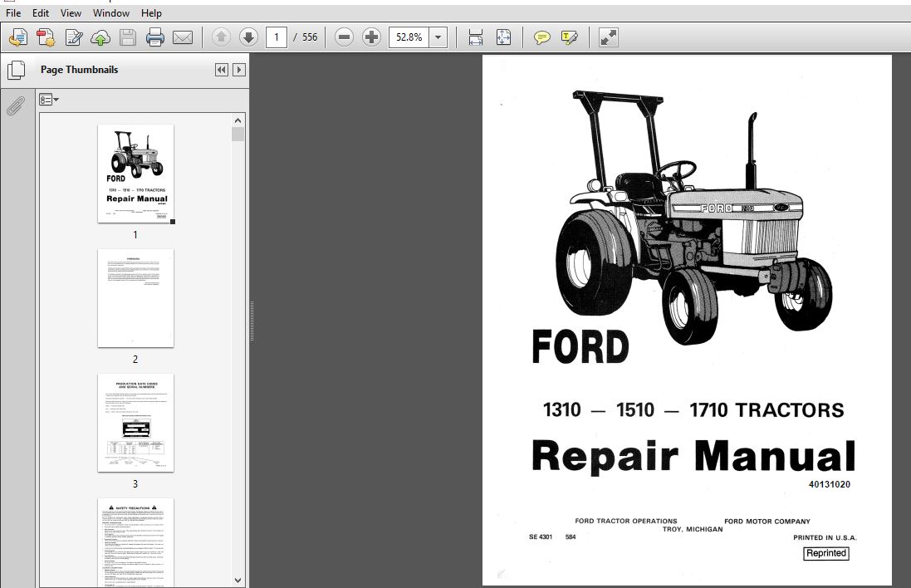Viewport: 911px width, 588px height.
Task: Open the Help menu
Action: 152,12
